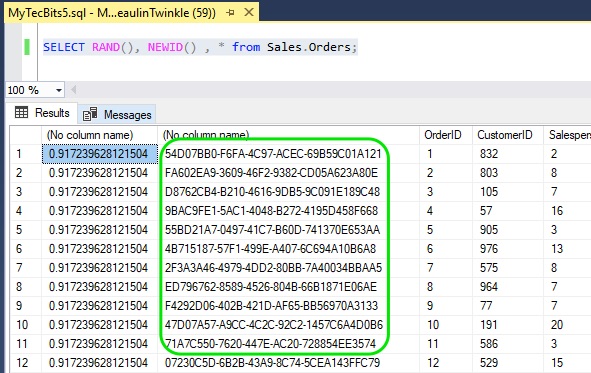Viewport: 591px width, 373px height.
Task: Select OrderID cell in row 4
Action: tap(446, 211)
